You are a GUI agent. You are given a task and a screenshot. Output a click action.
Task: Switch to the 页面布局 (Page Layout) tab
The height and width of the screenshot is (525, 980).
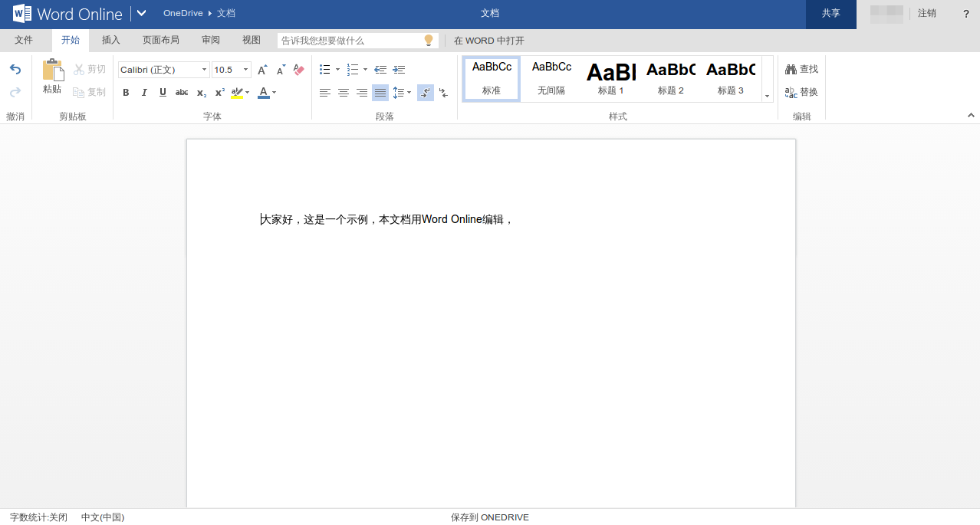click(161, 41)
